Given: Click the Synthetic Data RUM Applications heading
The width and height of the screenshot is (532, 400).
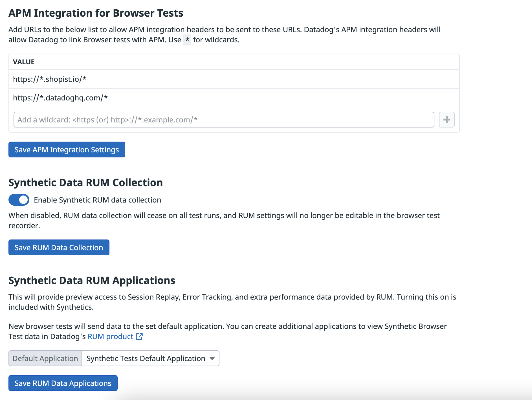Looking at the screenshot, I should coord(92,280).
